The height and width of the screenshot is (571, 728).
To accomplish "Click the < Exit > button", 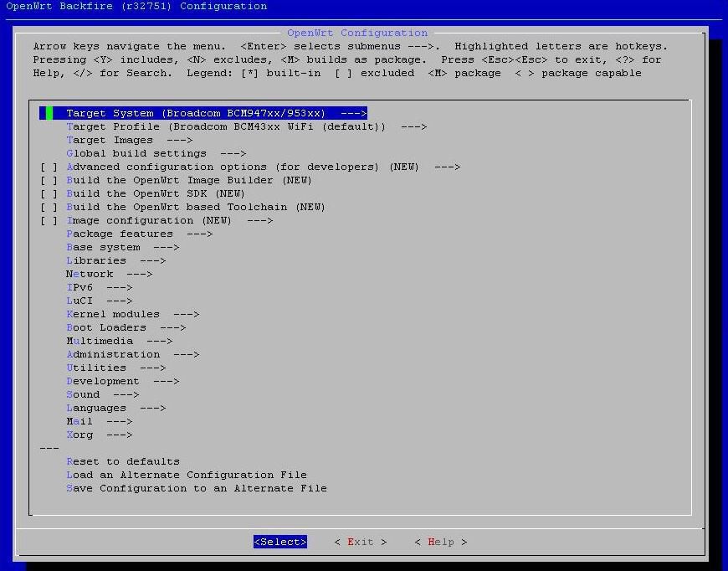I will pos(361,543).
